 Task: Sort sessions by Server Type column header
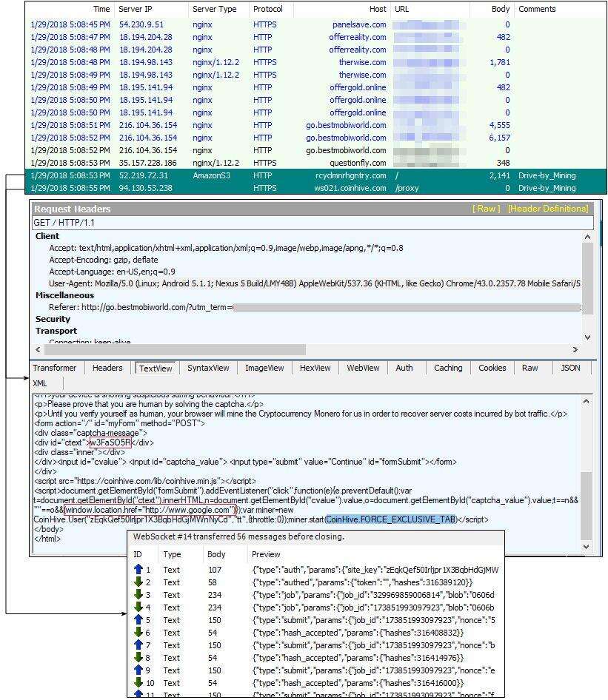[215, 9]
